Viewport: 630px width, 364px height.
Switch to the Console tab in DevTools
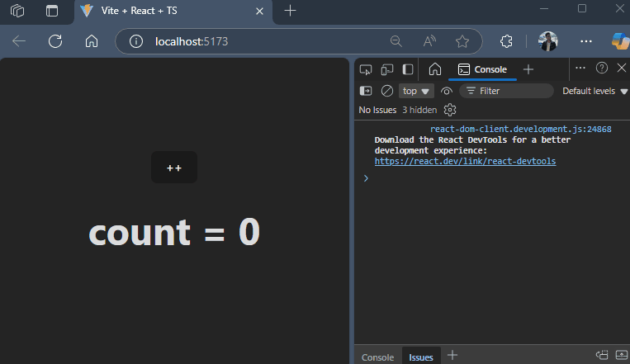(x=482, y=69)
